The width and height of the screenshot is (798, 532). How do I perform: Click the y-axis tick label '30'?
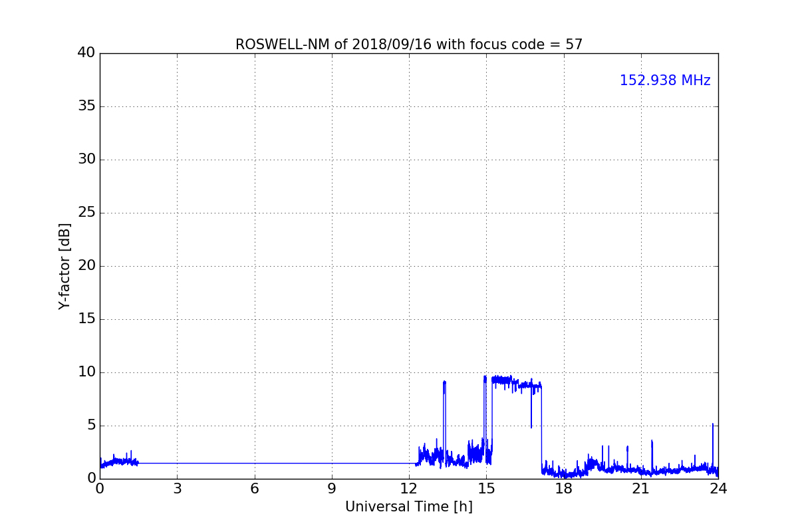click(86, 160)
